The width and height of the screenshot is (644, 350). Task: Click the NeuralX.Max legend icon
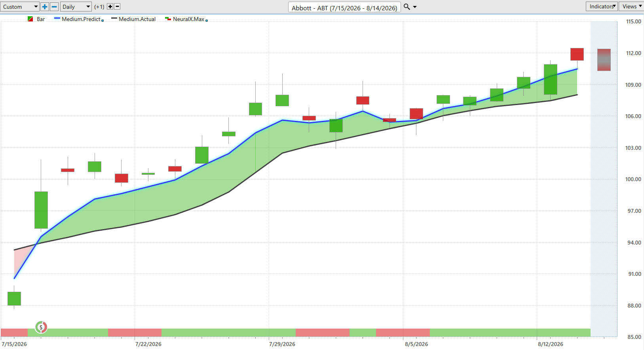coord(168,19)
